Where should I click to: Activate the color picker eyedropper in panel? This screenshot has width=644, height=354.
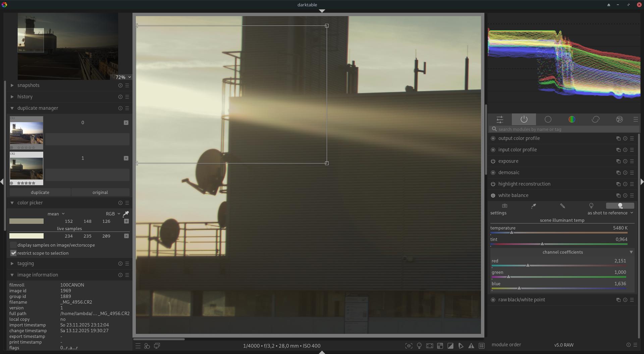(x=126, y=214)
